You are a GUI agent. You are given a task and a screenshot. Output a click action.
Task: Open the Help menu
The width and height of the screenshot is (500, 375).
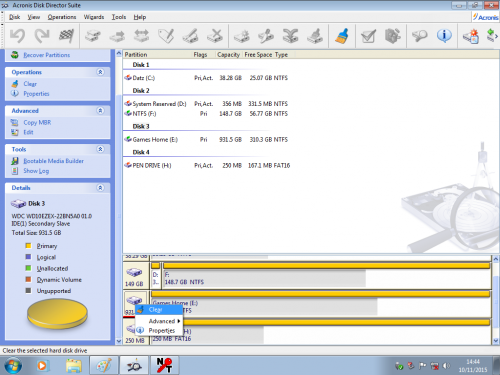click(x=140, y=17)
